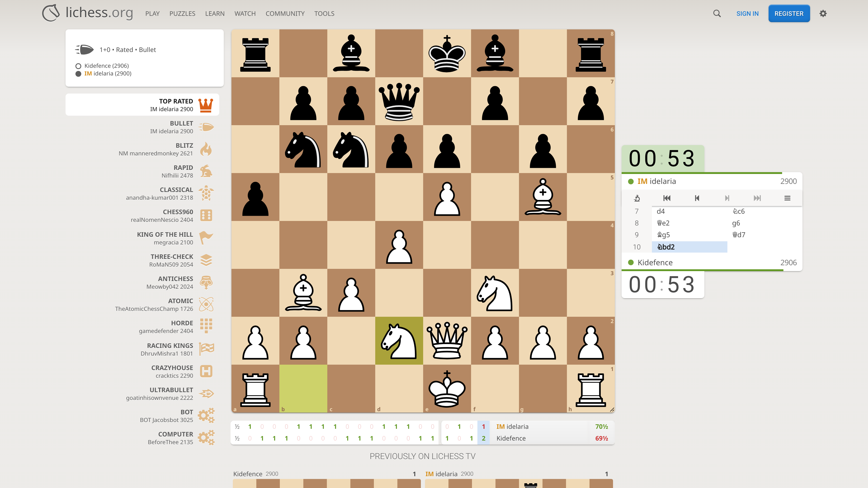Select the BLITZ TV channel
The width and height of the screenshot is (868, 488).
pyautogui.click(x=142, y=149)
